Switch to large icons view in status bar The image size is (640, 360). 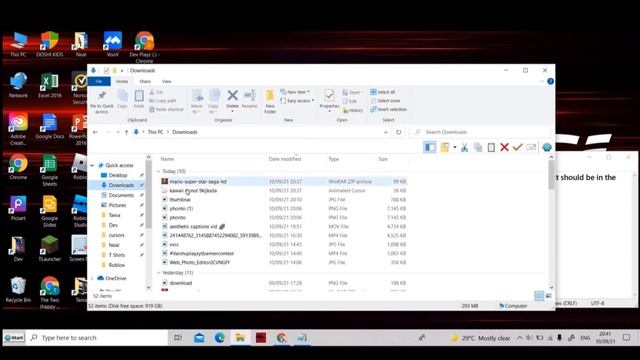tap(549, 296)
